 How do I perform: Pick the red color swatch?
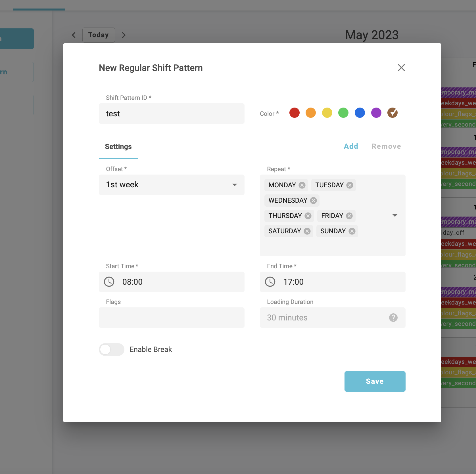click(x=295, y=113)
